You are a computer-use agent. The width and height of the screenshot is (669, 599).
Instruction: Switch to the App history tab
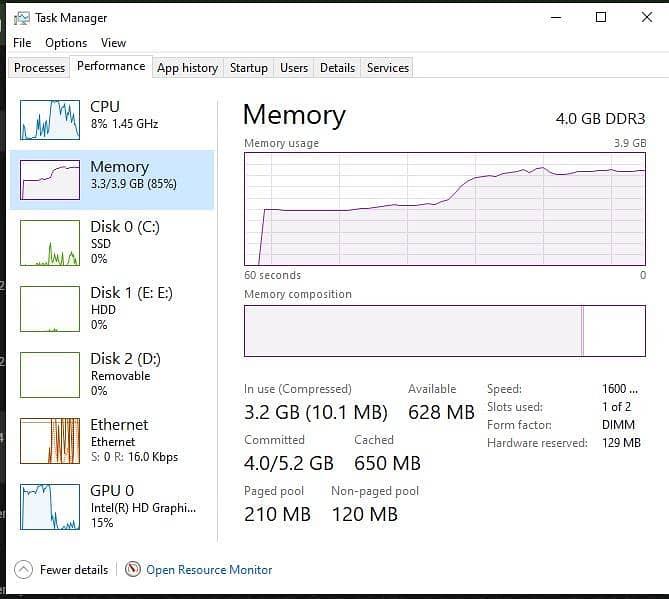(188, 68)
